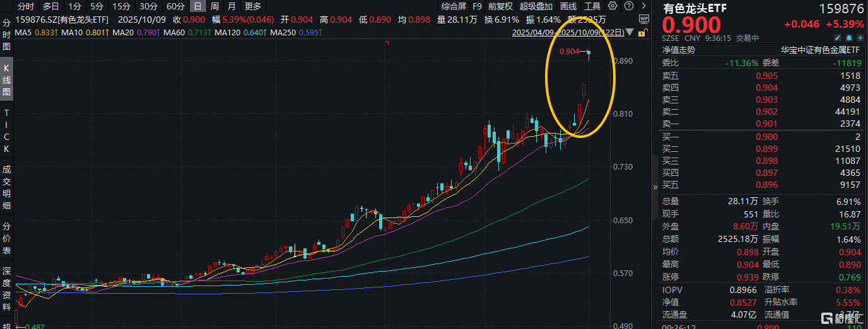Open the 成交明细 sidebar panel

click(7, 187)
